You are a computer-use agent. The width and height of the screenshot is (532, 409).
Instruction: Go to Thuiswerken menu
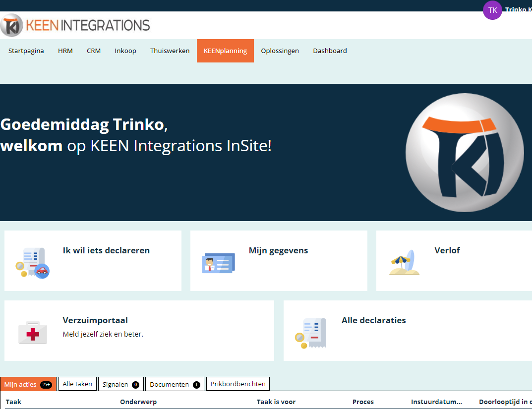point(170,51)
